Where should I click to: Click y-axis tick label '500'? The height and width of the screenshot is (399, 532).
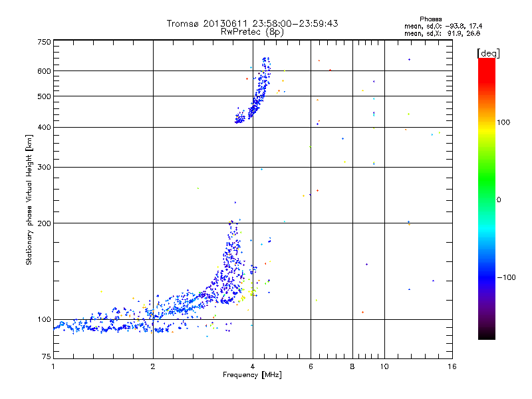pos(44,96)
